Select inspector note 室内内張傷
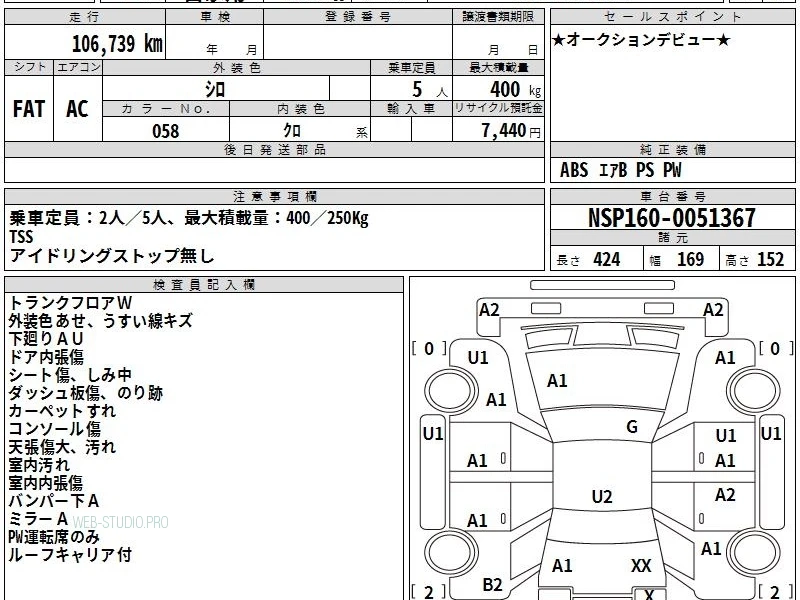Viewport: 800px width, 600px height. [46, 483]
